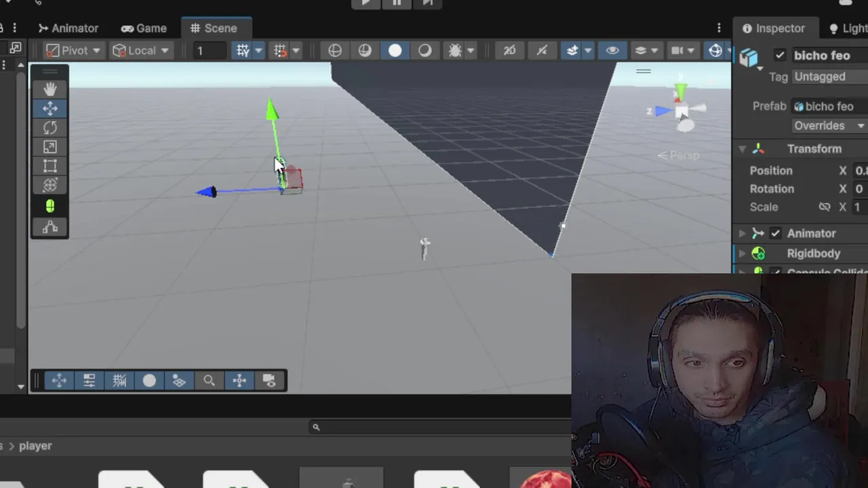Select the Move tool
The width and height of the screenshot is (868, 488).
point(50,108)
